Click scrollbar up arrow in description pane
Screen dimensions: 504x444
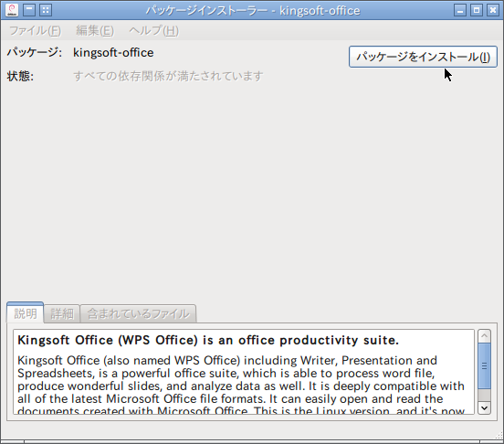[x=484, y=336]
